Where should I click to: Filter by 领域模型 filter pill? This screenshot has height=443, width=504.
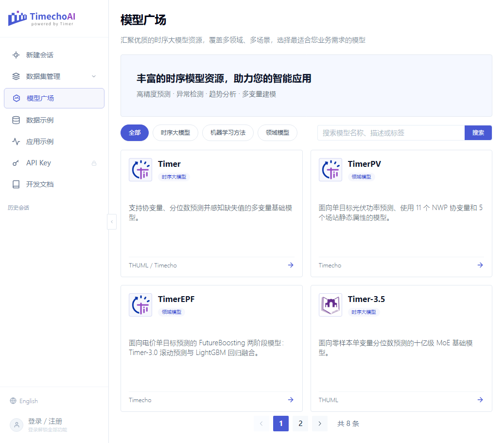pyautogui.click(x=278, y=133)
